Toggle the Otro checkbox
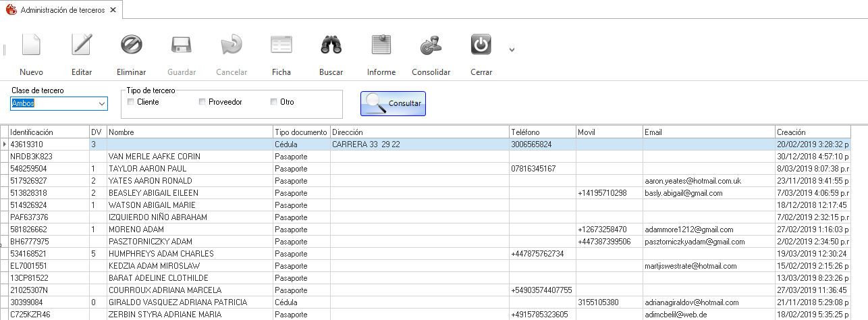 click(x=274, y=102)
